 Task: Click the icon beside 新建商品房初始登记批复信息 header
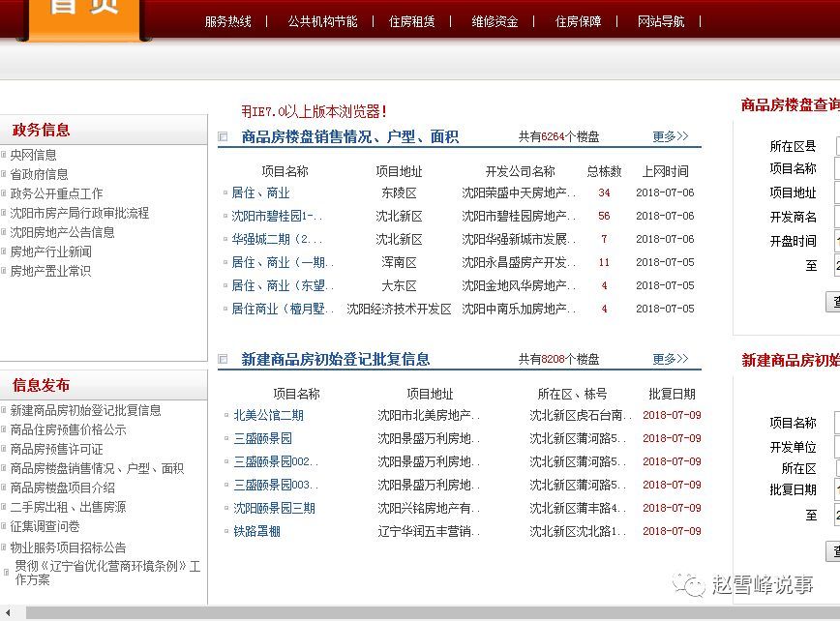tap(225, 358)
